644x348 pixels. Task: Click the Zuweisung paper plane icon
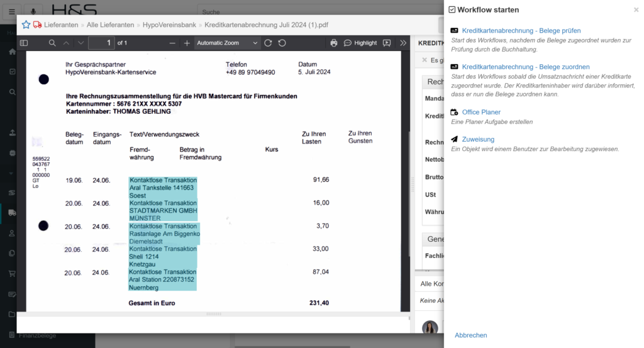click(454, 139)
